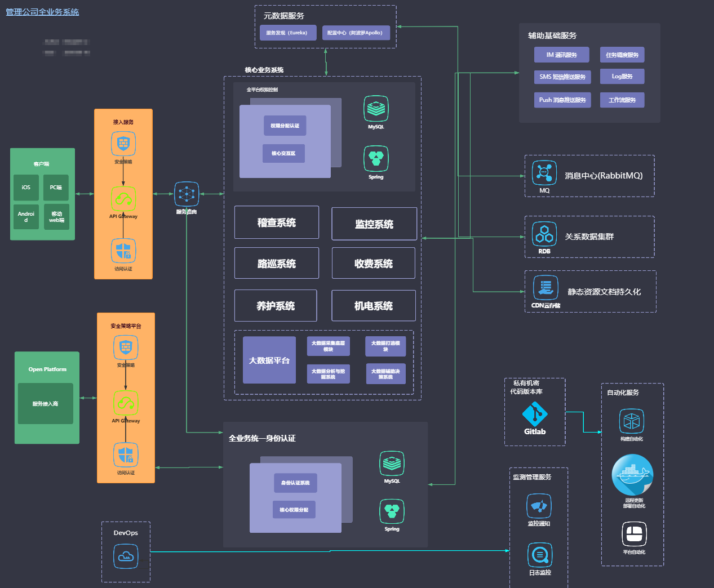The image size is (714, 588).
Task: Select the iOS client tile
Action: 26,188
